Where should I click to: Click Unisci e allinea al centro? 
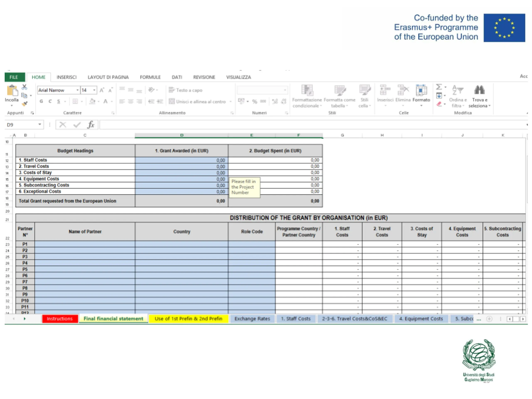point(197,101)
